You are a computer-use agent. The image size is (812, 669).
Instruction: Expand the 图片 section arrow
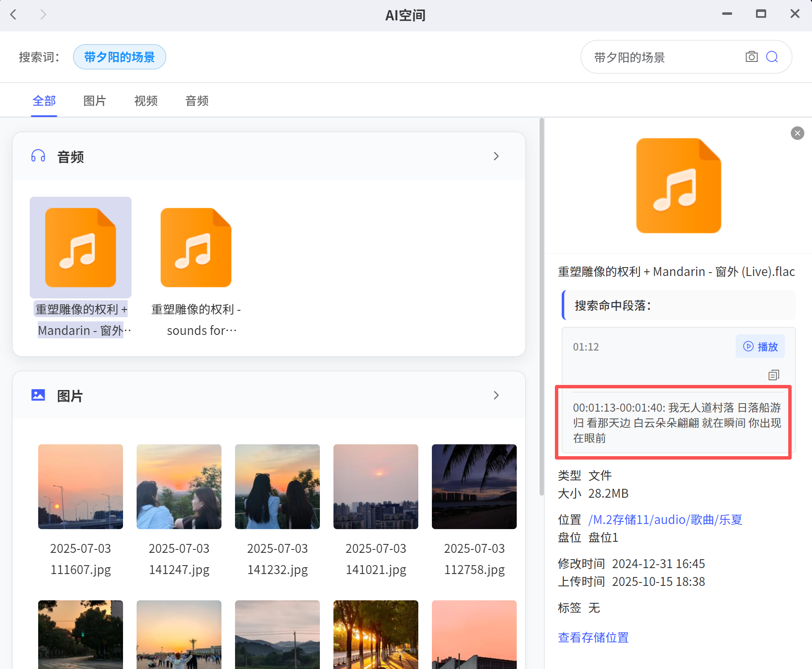coord(496,396)
